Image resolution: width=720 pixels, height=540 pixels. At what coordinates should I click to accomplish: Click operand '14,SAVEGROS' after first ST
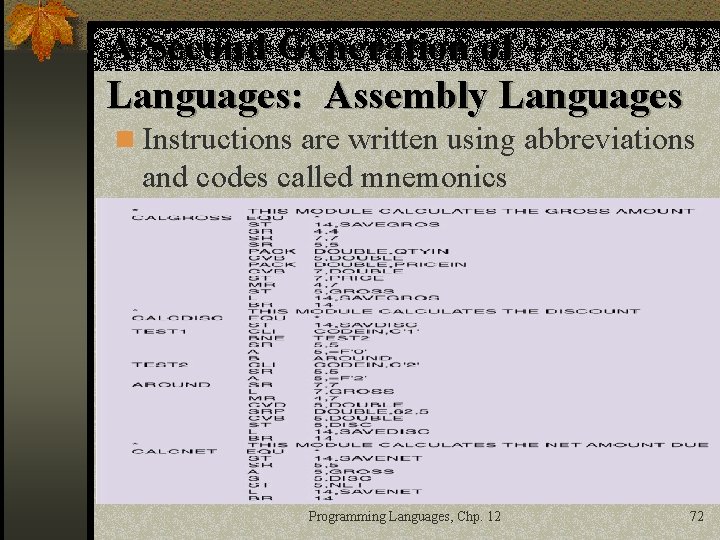(x=377, y=225)
